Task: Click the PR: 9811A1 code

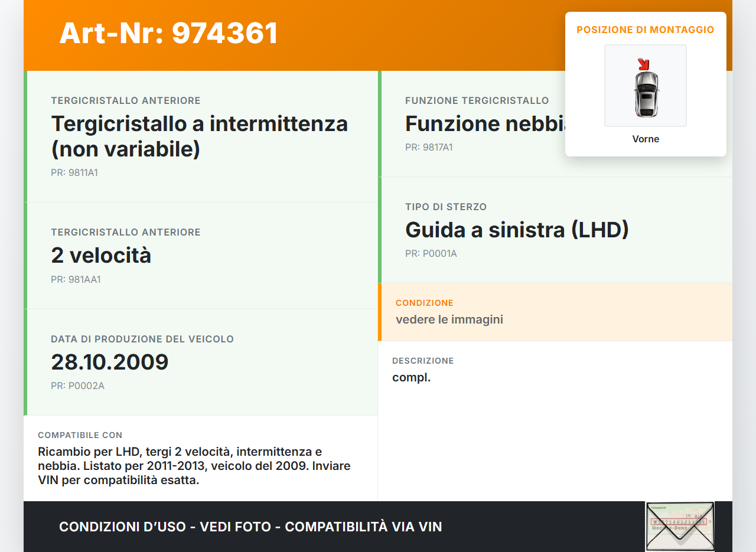Action: tap(74, 173)
